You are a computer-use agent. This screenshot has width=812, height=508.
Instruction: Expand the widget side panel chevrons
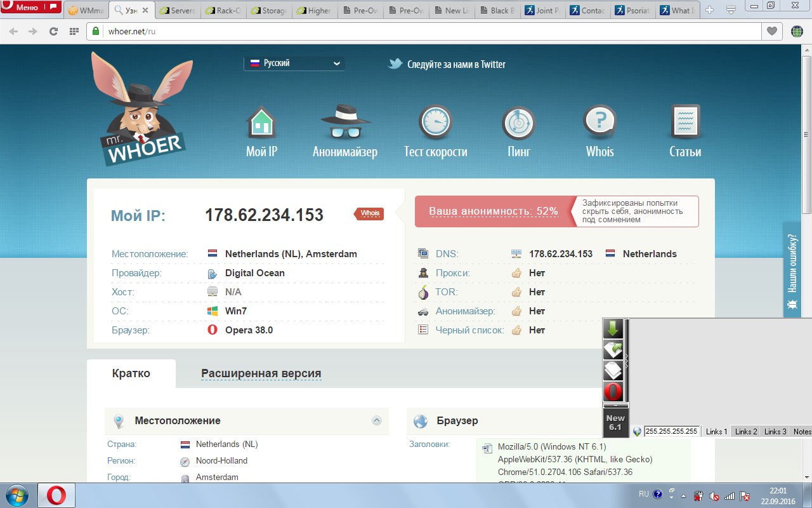coord(627,361)
